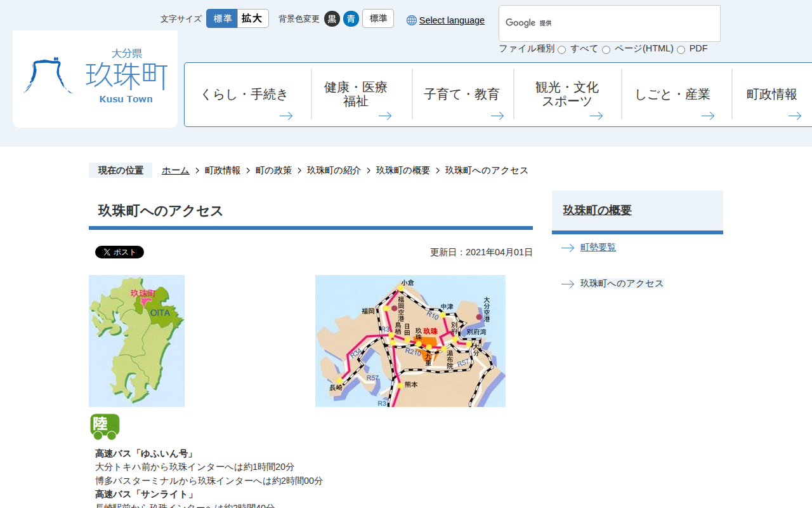Switch background to blue with 青 circle
The height and width of the screenshot is (508, 812).
[351, 19]
